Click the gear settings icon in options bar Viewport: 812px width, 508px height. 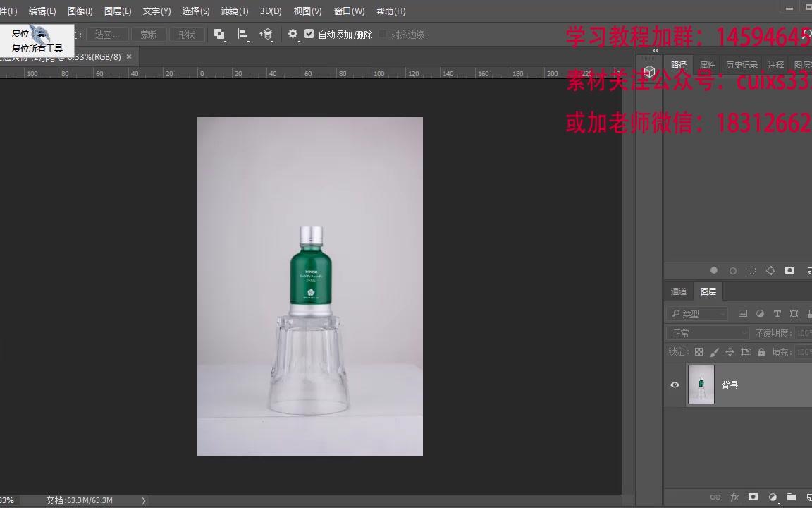click(293, 33)
